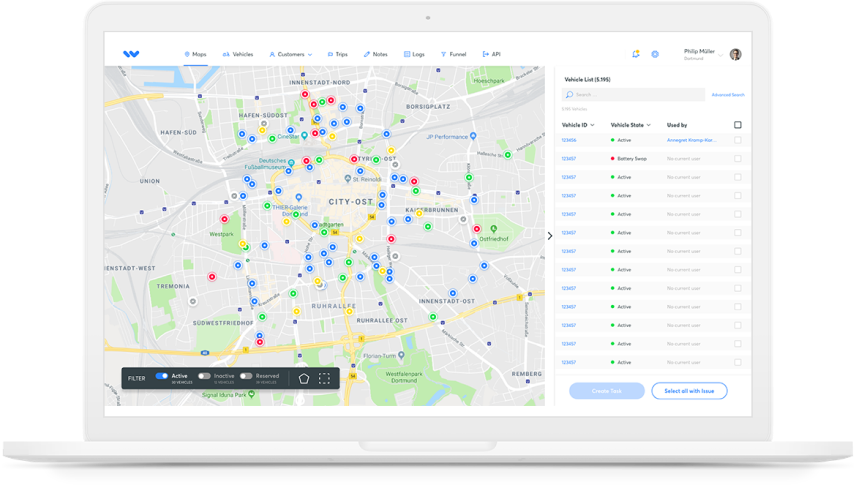
Task: Open the Vehicle ID column dropdown
Action: pyautogui.click(x=593, y=125)
